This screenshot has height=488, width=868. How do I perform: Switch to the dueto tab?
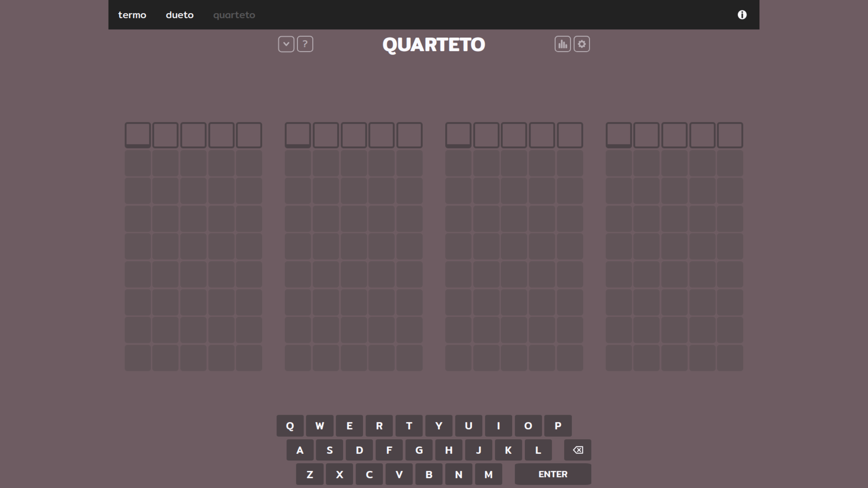tap(180, 15)
